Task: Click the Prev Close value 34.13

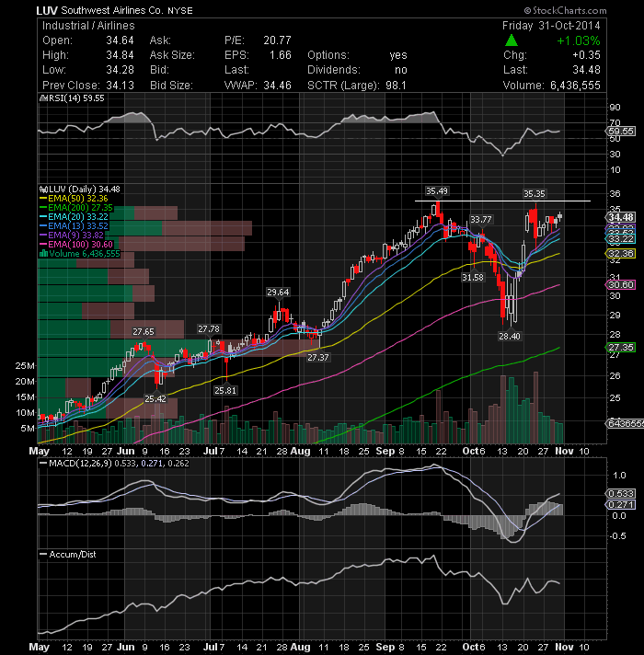Action: pos(120,86)
